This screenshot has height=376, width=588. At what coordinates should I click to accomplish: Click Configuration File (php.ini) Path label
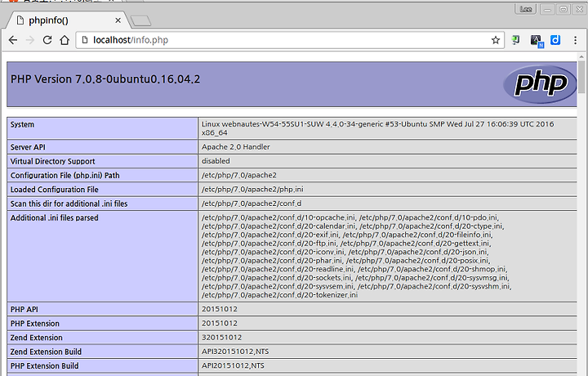pyautogui.click(x=65, y=175)
